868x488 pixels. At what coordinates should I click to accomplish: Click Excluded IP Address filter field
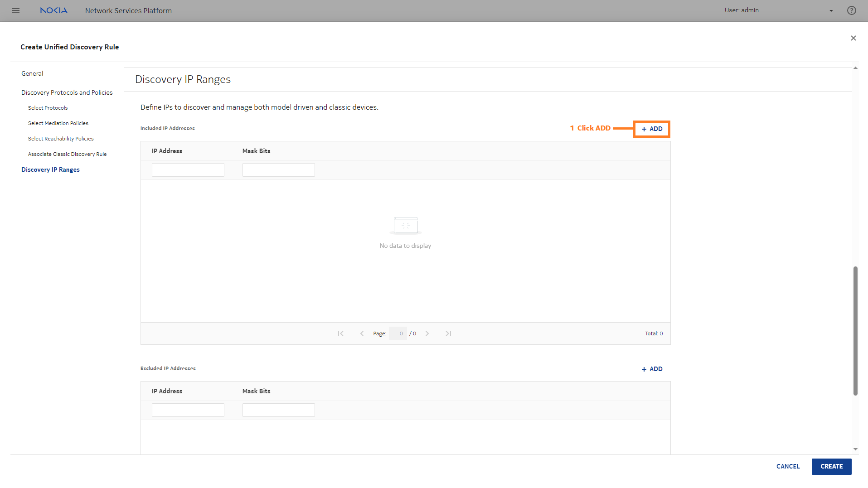pos(188,410)
